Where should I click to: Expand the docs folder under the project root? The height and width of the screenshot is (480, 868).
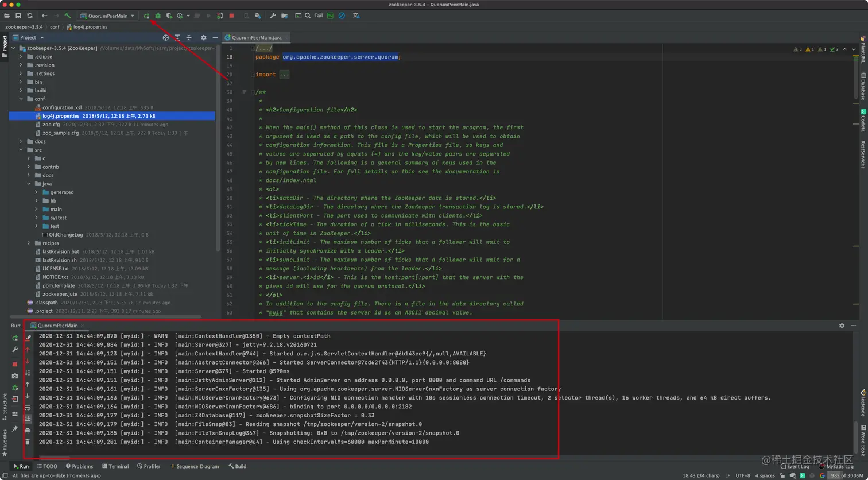pos(21,141)
